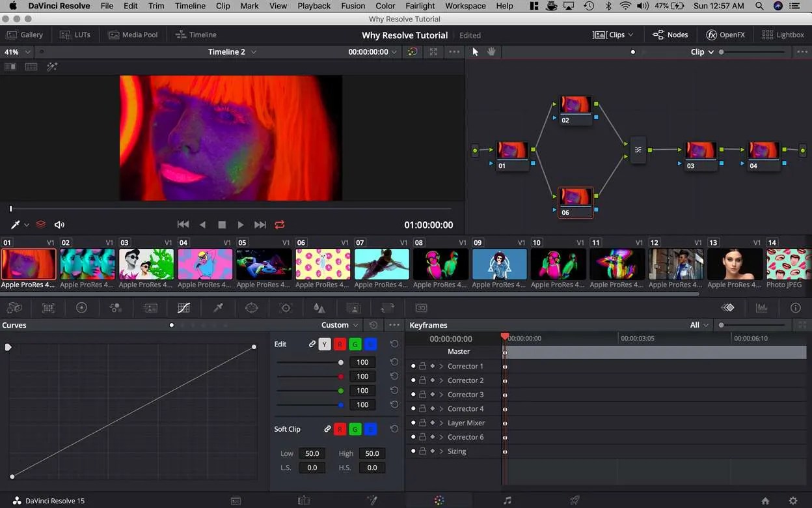The height and width of the screenshot is (508, 812).
Task: Open the Playback menu
Action: point(314,6)
